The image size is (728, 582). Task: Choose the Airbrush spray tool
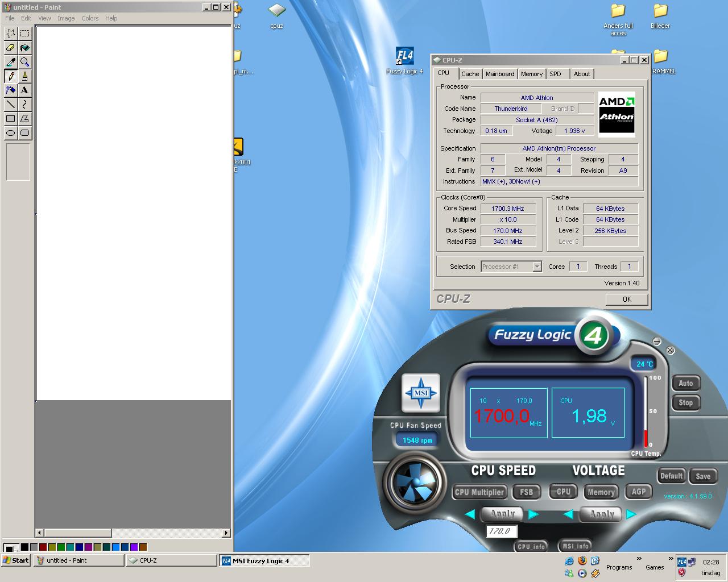[x=10, y=90]
